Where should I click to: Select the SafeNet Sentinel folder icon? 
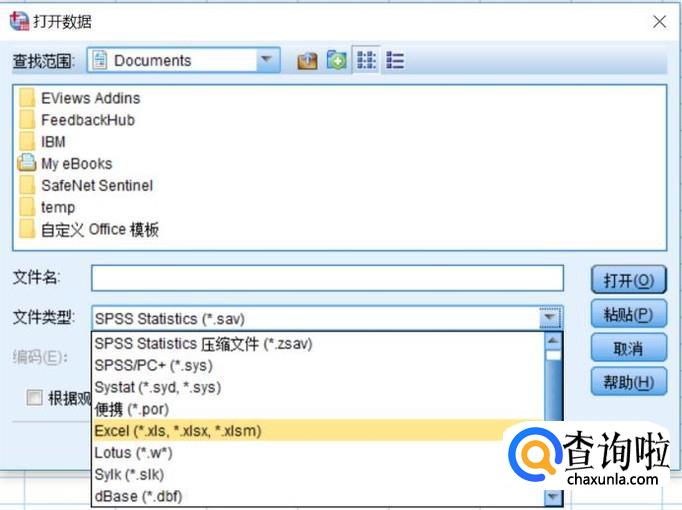point(27,185)
